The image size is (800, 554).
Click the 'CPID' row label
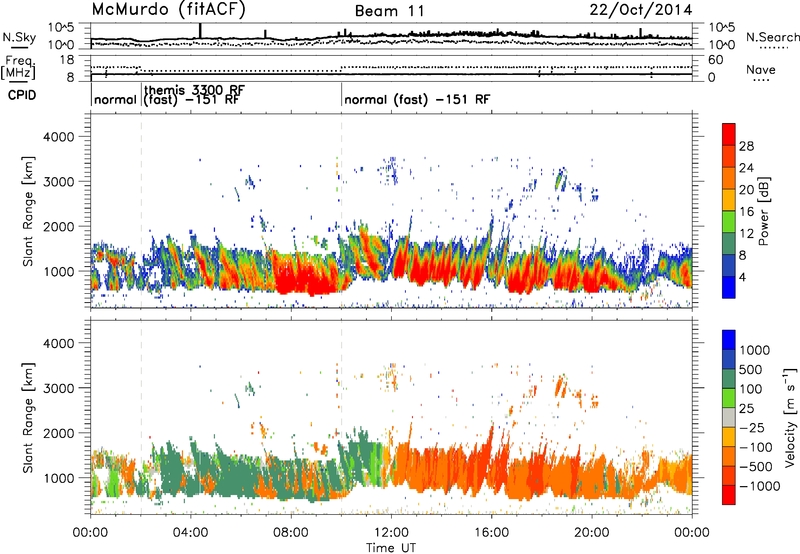point(22,95)
